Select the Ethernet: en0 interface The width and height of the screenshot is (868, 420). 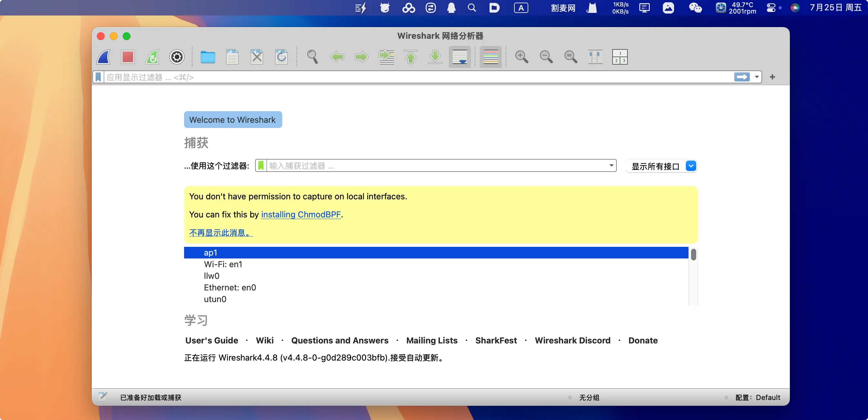point(230,288)
